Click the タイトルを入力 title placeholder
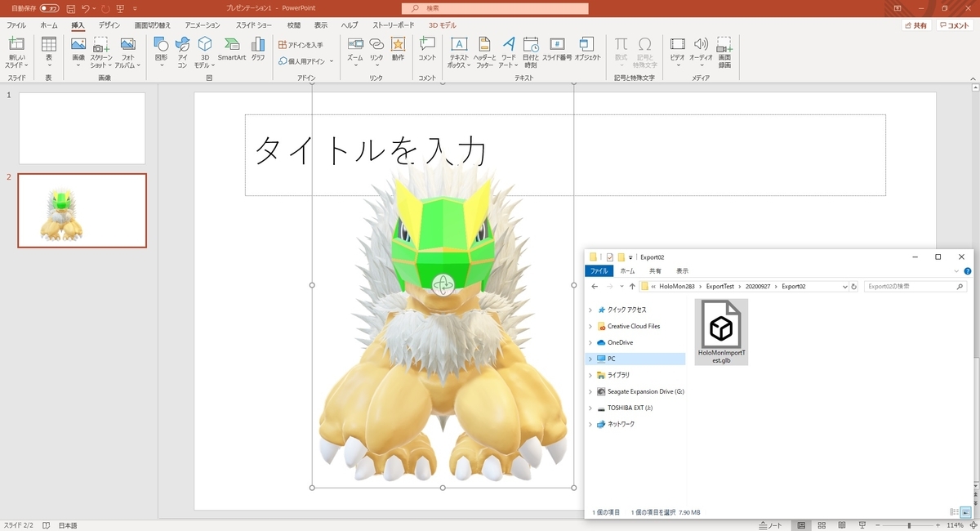 click(x=565, y=155)
